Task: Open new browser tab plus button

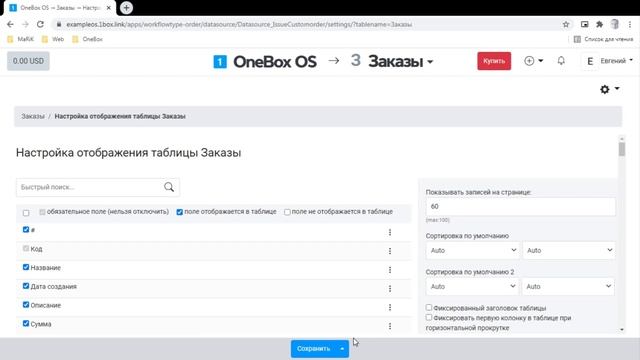Action: (127, 8)
